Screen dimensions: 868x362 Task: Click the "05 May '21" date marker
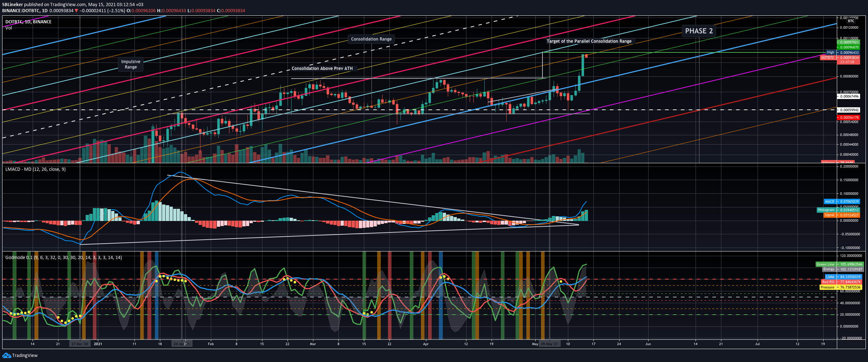(550, 344)
